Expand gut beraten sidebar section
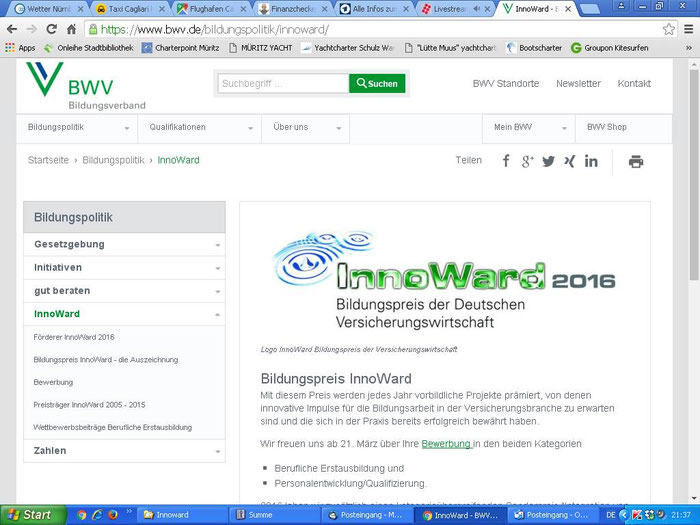Image resolution: width=700 pixels, height=525 pixels. (124, 291)
